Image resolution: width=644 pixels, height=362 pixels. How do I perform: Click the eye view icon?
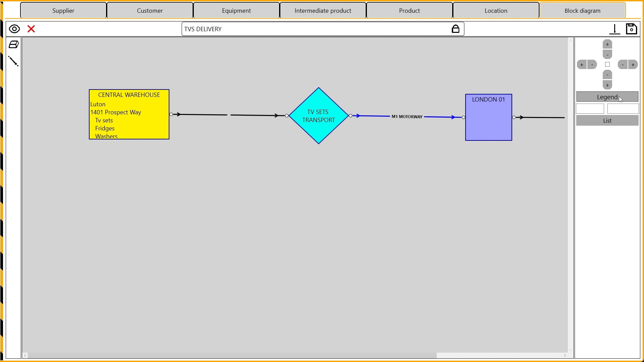click(14, 29)
